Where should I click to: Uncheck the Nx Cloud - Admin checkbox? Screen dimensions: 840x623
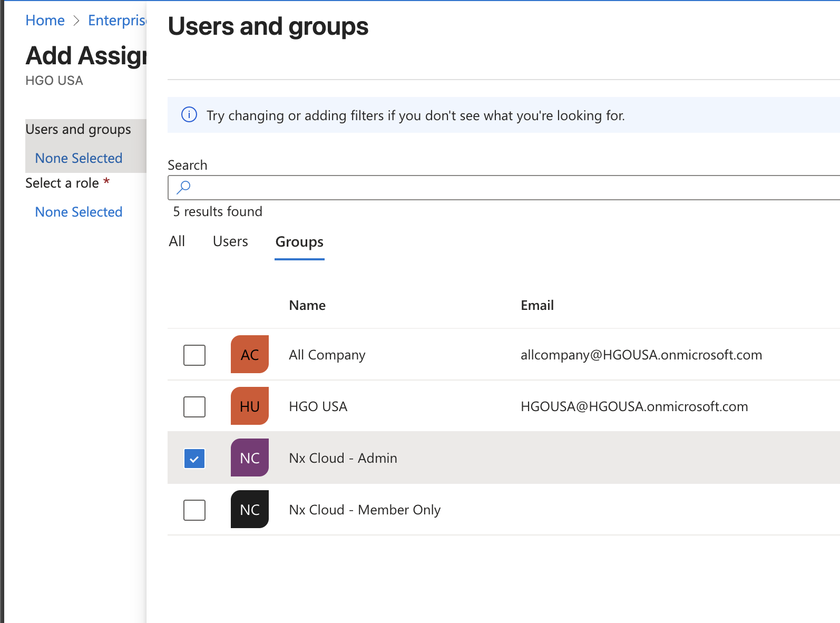[x=194, y=458]
